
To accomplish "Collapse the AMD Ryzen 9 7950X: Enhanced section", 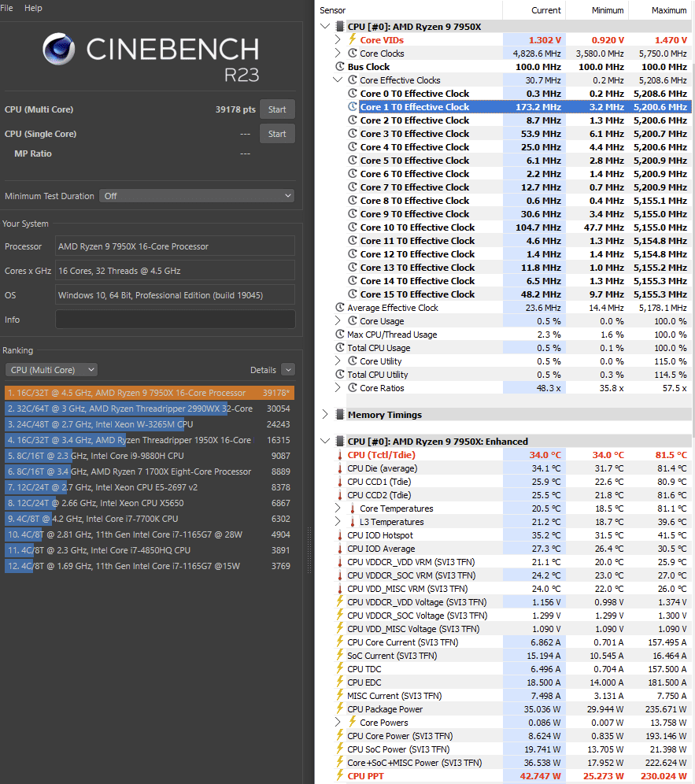I will coord(325,441).
